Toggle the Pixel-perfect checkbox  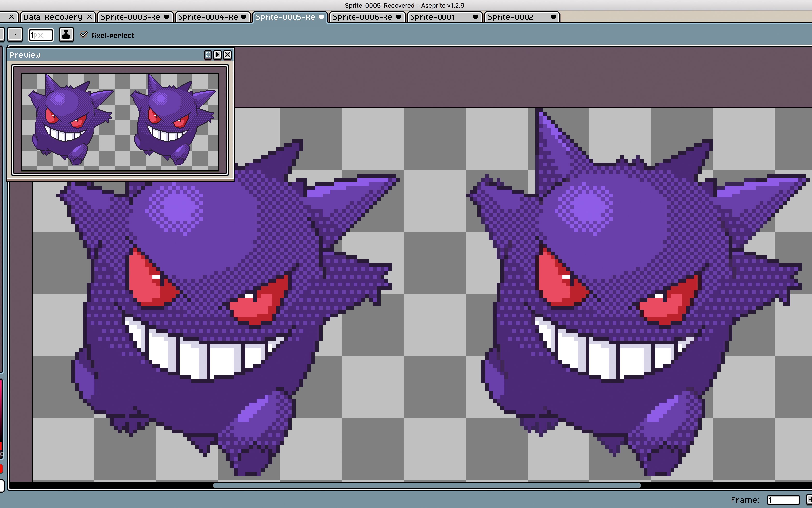pyautogui.click(x=84, y=35)
